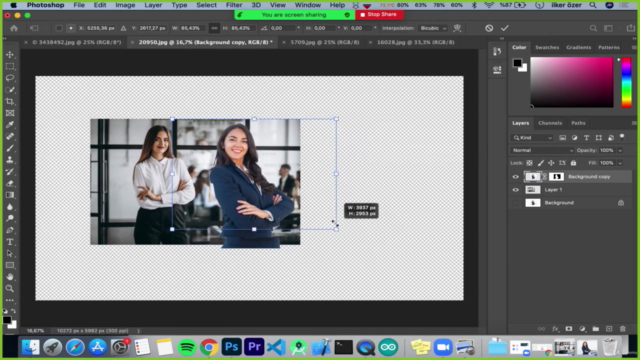Image resolution: width=640 pixels, height=360 pixels.
Task: Select the Quick Selection tool
Action: (10, 90)
